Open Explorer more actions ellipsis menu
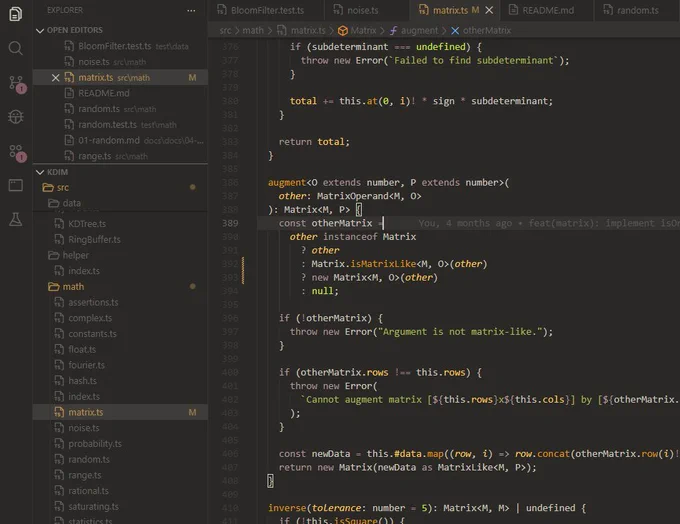680x524 pixels. click(x=191, y=10)
